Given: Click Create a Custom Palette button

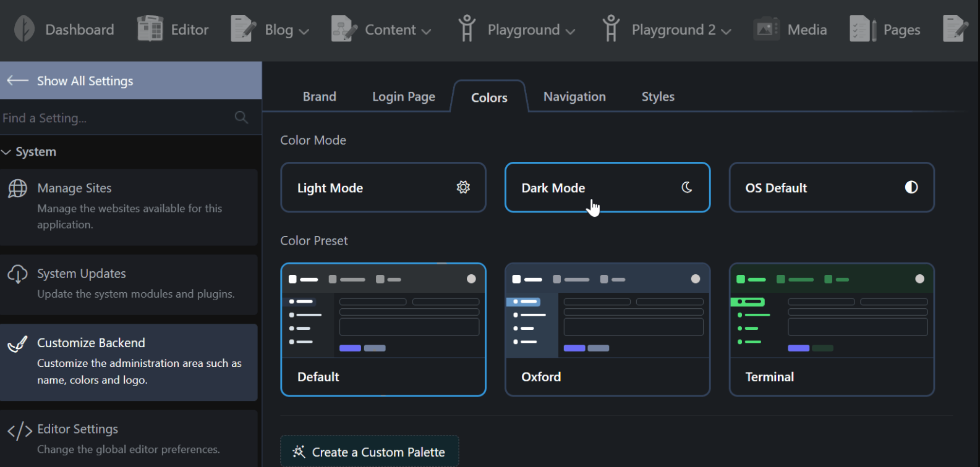Looking at the screenshot, I should point(370,452).
